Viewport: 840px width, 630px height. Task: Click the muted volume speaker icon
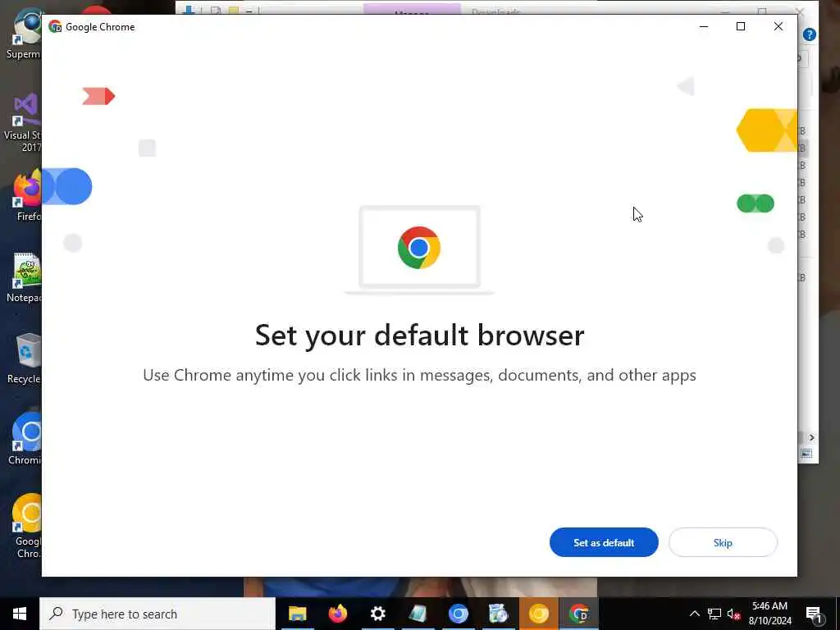coord(733,614)
